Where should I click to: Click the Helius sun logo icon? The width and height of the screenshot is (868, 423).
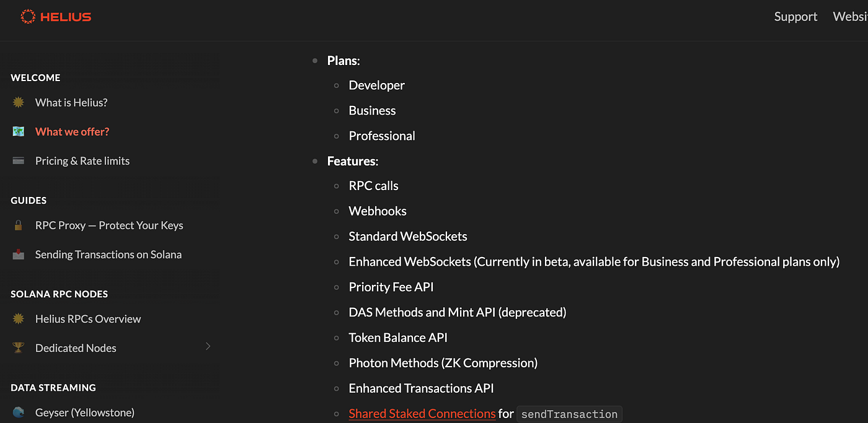[28, 17]
